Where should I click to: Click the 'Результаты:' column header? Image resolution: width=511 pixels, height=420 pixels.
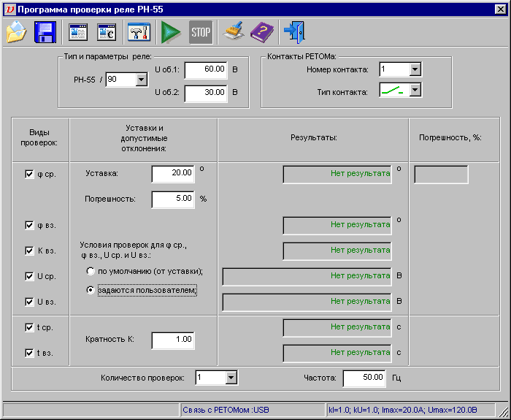[x=313, y=137]
